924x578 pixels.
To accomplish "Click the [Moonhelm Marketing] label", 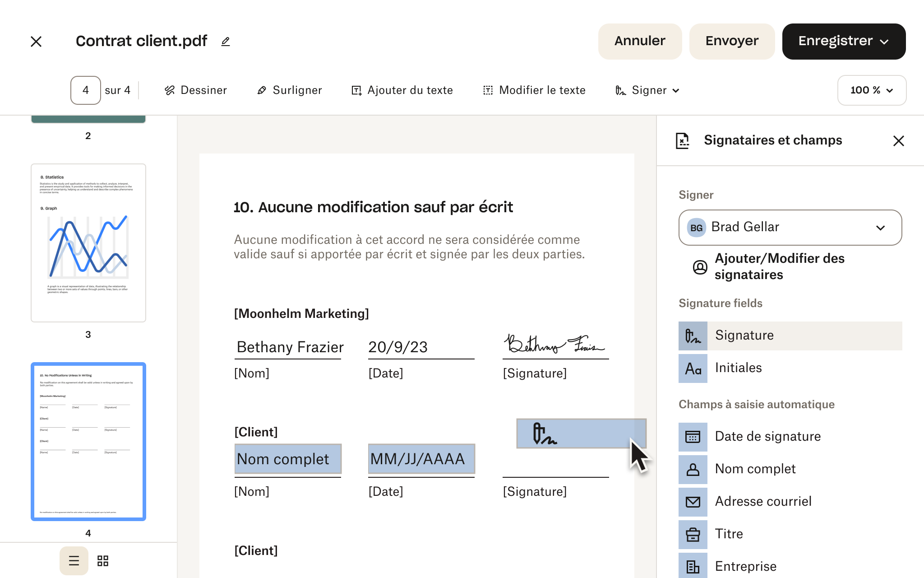I will pos(301,313).
